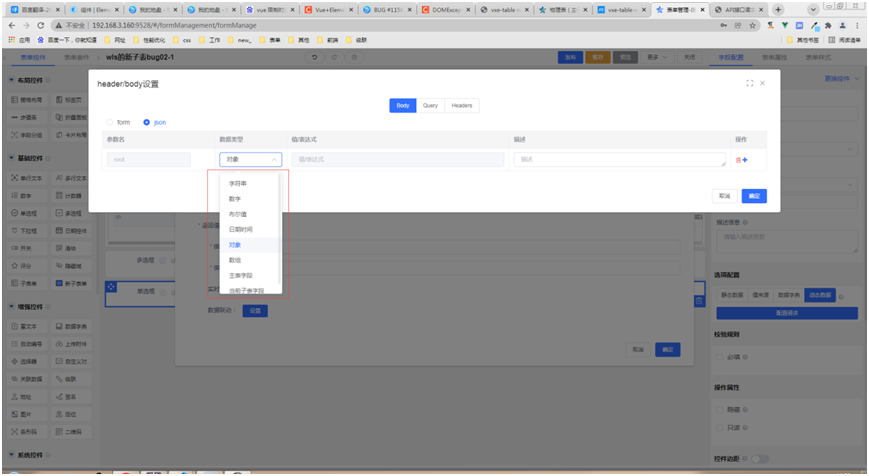Toggle the 控件动距 switch
869x476 pixels.
[x=759, y=458]
